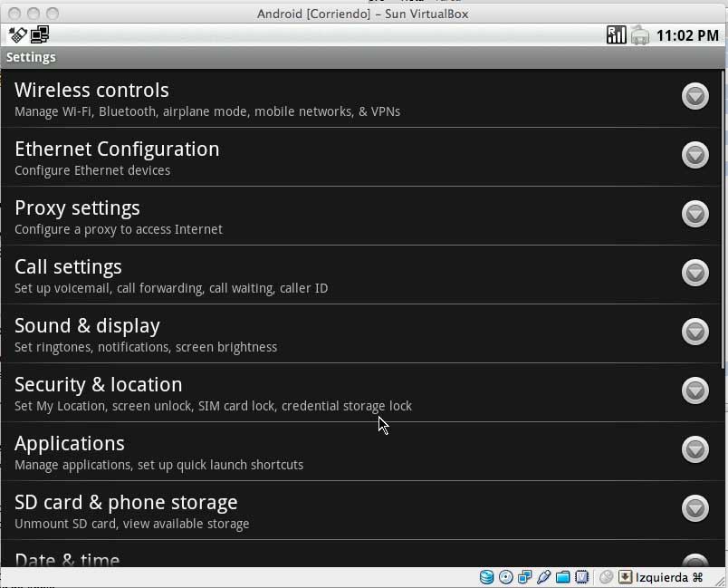Expand Call settings with its arrow button
This screenshot has height=588, width=728.
(695, 273)
